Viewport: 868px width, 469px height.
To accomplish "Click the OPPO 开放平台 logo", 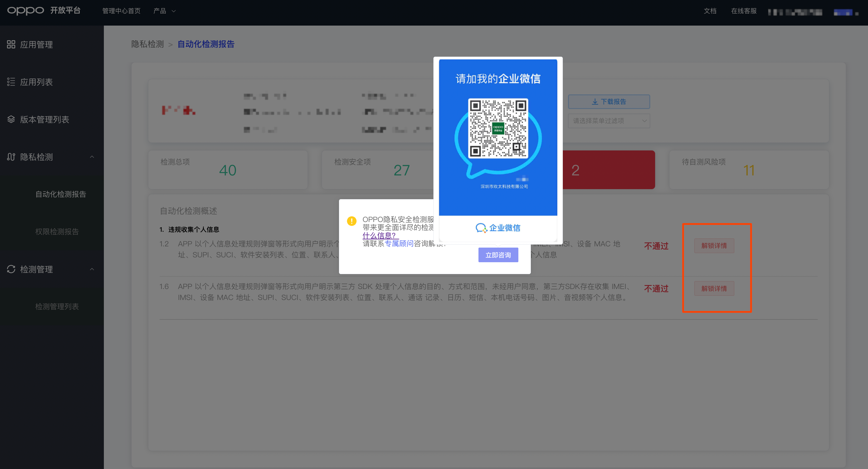I will click(44, 10).
